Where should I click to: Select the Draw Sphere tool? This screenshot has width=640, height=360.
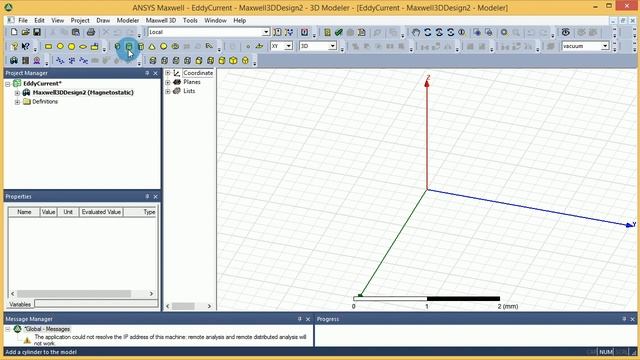click(163, 47)
